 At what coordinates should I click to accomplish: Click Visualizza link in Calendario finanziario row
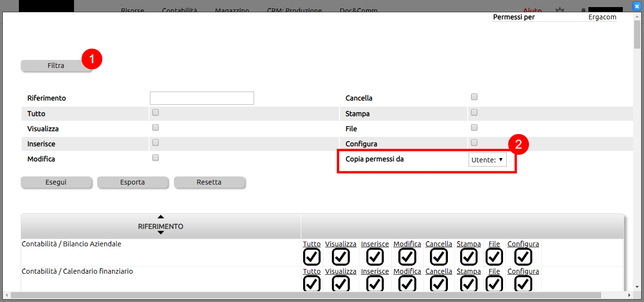click(x=341, y=271)
